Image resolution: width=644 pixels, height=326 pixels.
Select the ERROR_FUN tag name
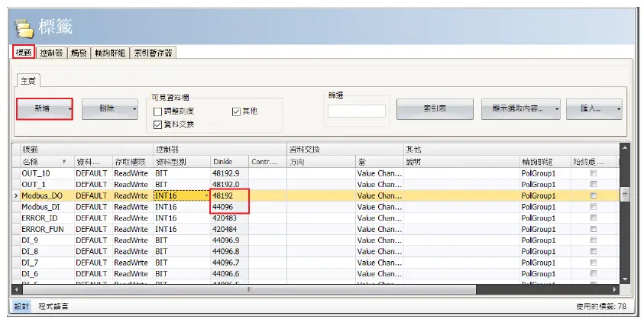(x=43, y=229)
